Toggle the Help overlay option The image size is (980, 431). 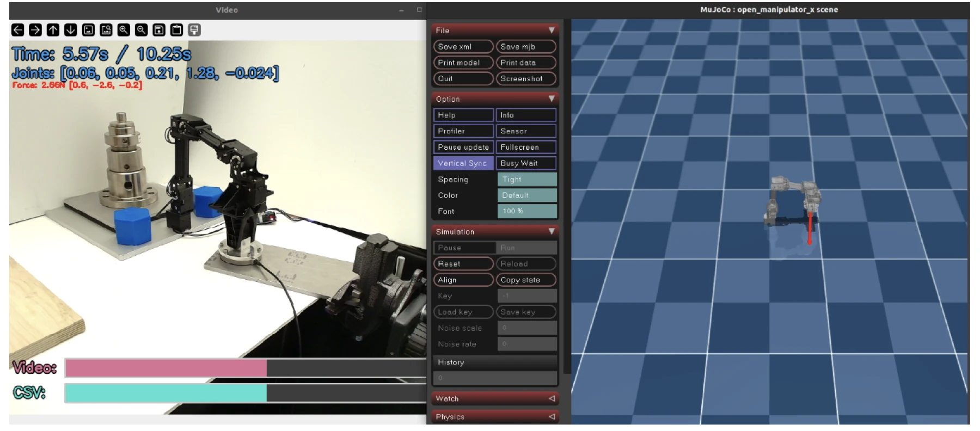click(x=463, y=115)
